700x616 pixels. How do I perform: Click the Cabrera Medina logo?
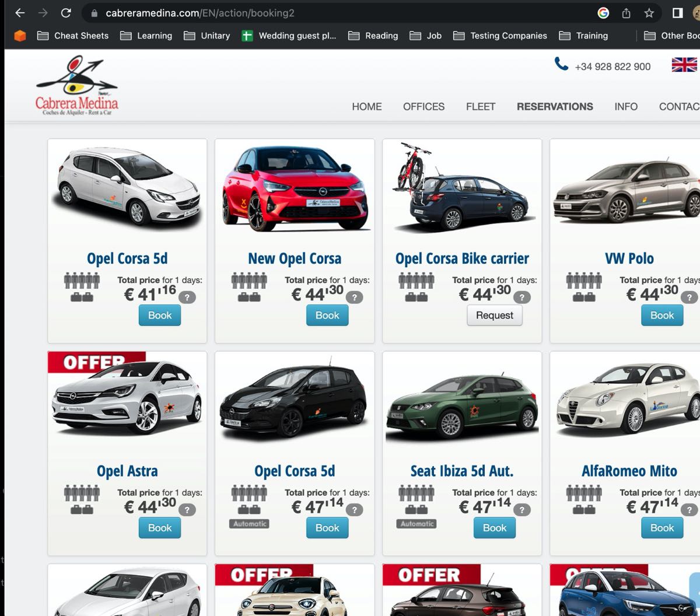click(x=76, y=86)
